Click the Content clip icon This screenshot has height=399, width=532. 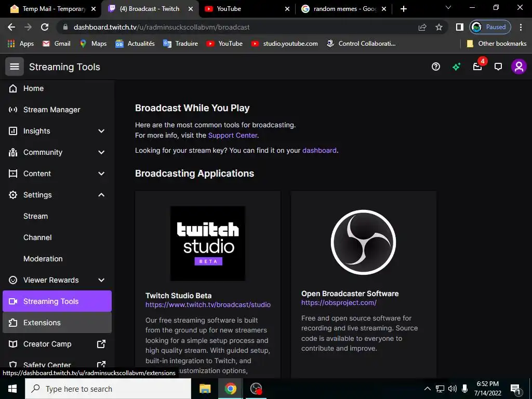click(x=13, y=174)
